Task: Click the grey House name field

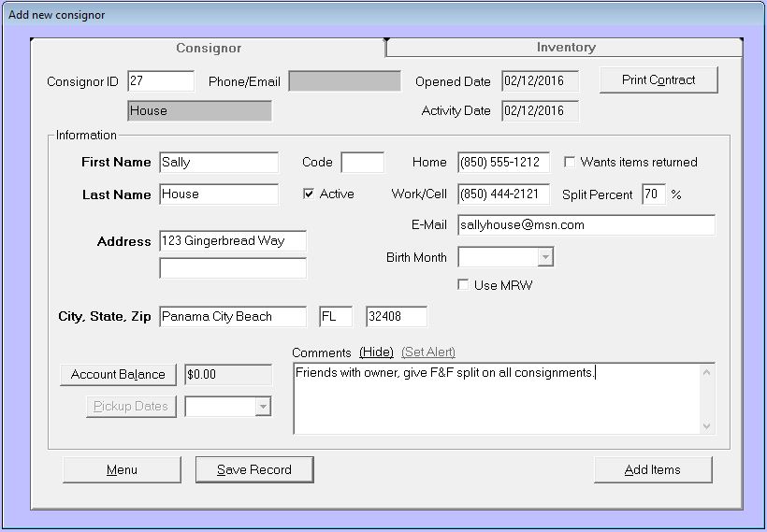Action: pos(199,111)
